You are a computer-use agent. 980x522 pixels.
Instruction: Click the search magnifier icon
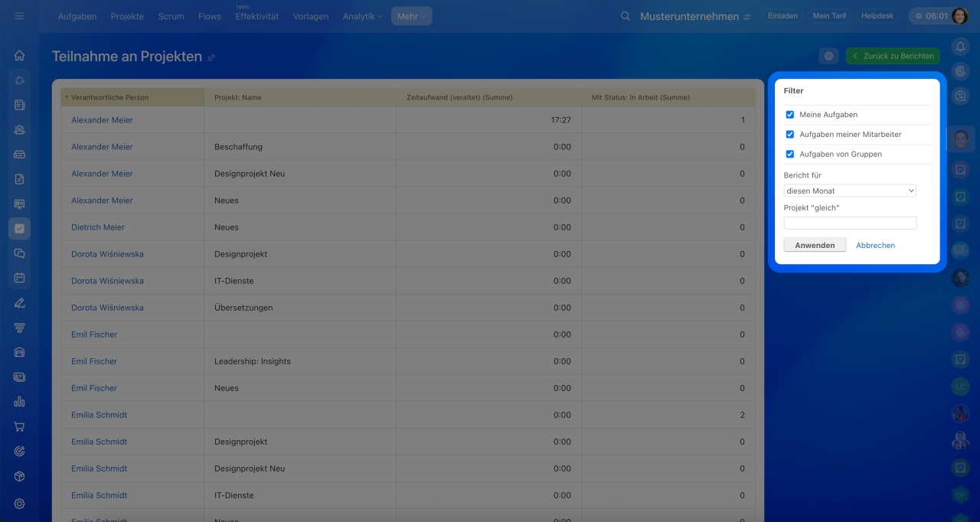(626, 16)
